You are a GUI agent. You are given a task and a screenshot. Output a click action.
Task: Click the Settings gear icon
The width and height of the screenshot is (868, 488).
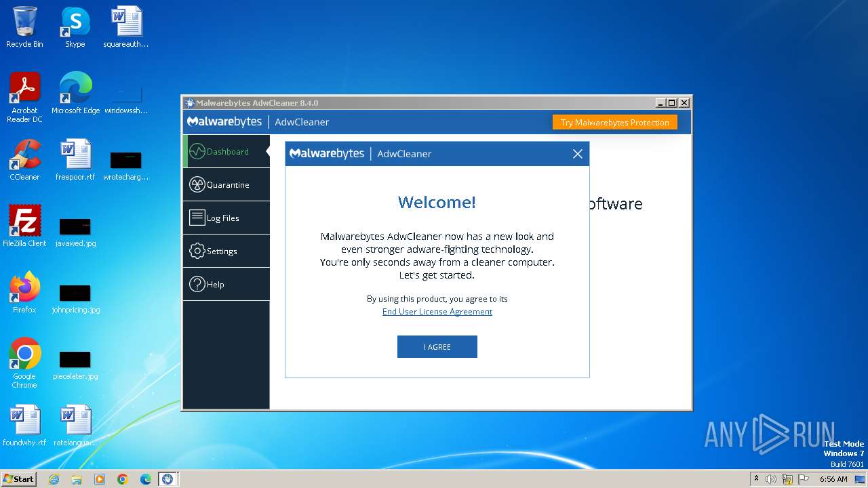coord(197,251)
